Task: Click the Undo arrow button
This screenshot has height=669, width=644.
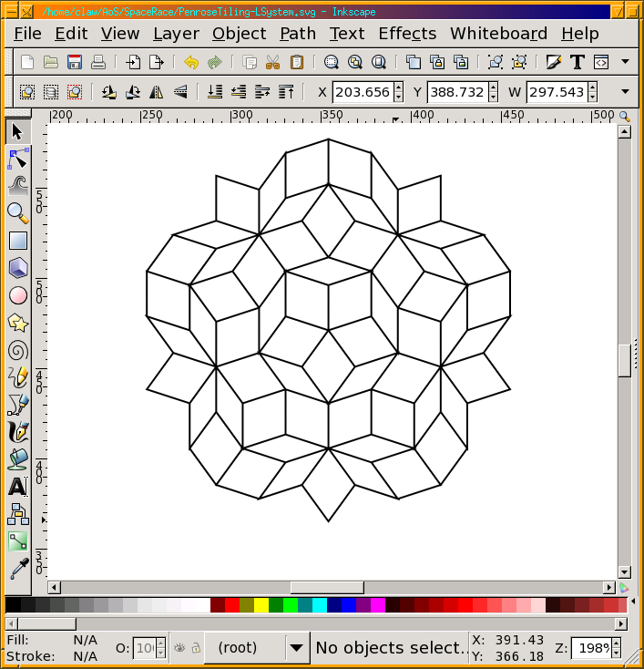Action: pos(190,62)
